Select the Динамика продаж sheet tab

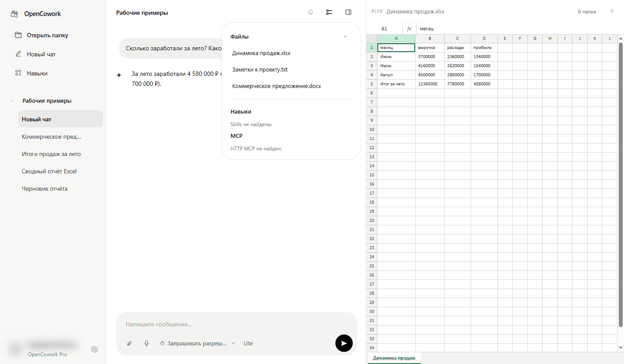[394, 358]
